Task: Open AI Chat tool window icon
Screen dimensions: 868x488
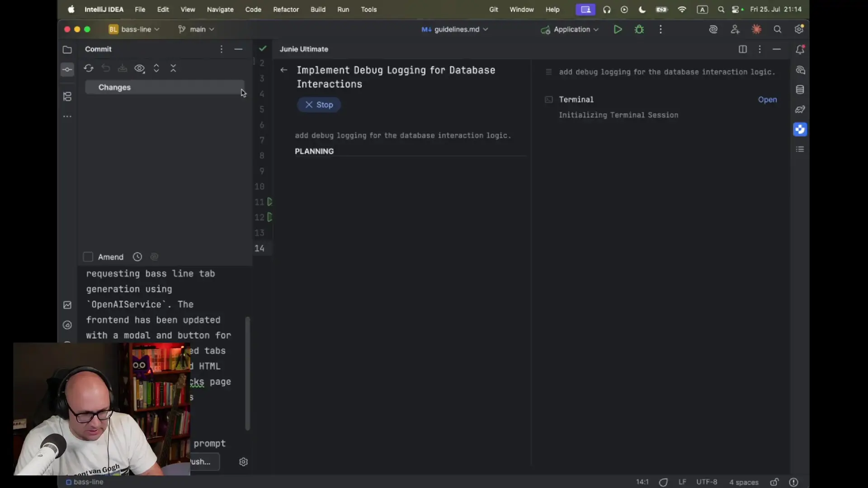Action: (x=800, y=70)
